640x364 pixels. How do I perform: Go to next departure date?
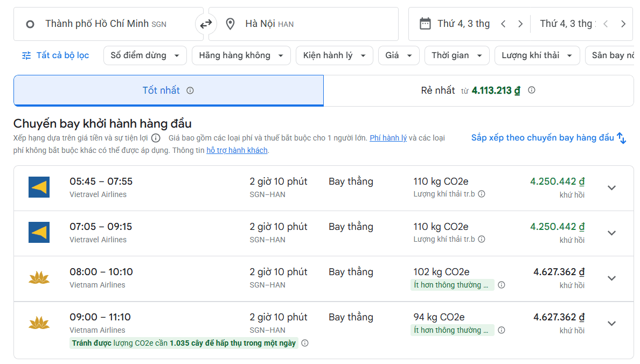(520, 24)
